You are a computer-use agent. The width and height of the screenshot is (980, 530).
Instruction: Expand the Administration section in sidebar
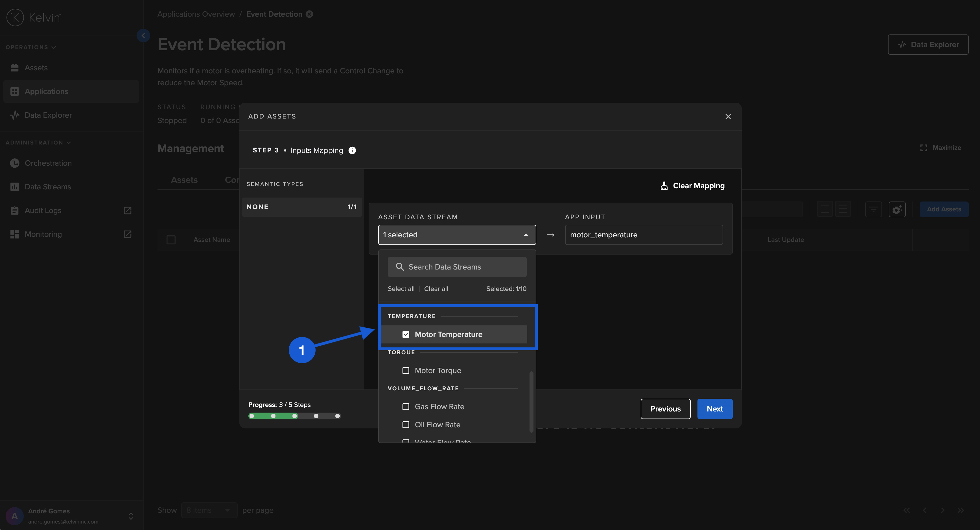pos(38,142)
